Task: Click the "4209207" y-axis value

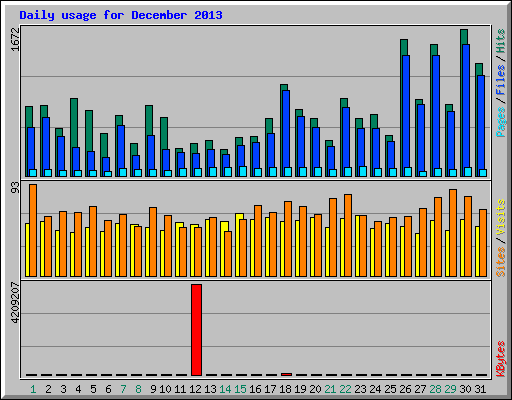Action: pos(16,303)
